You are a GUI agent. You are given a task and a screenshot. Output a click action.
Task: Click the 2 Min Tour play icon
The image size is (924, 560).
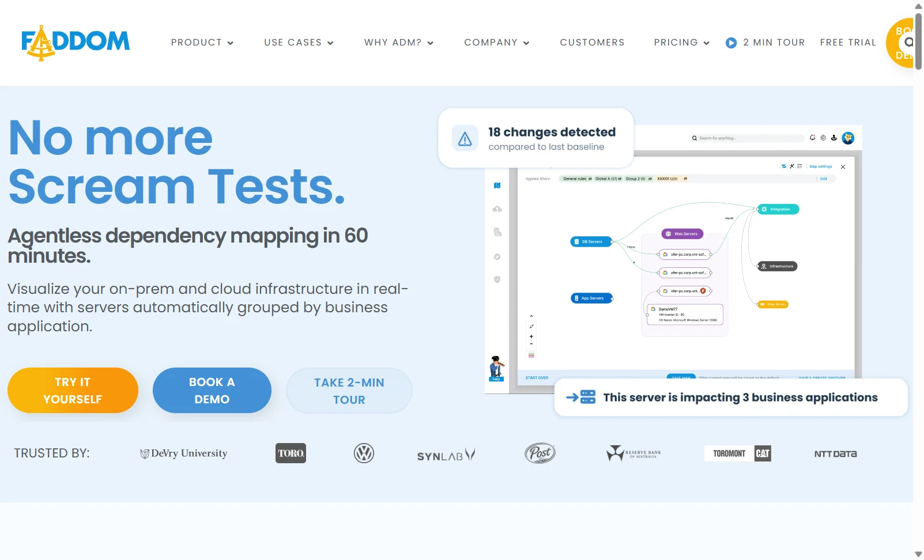(731, 43)
